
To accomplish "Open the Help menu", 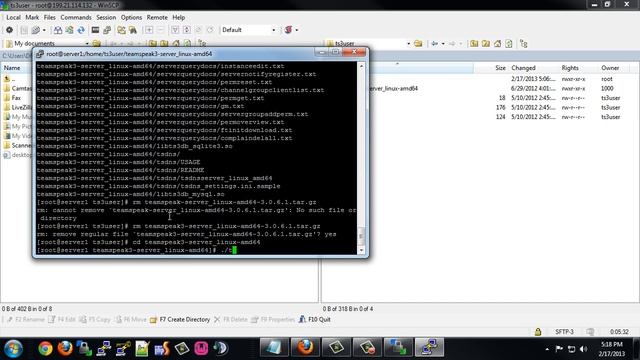I will tap(179, 18).
